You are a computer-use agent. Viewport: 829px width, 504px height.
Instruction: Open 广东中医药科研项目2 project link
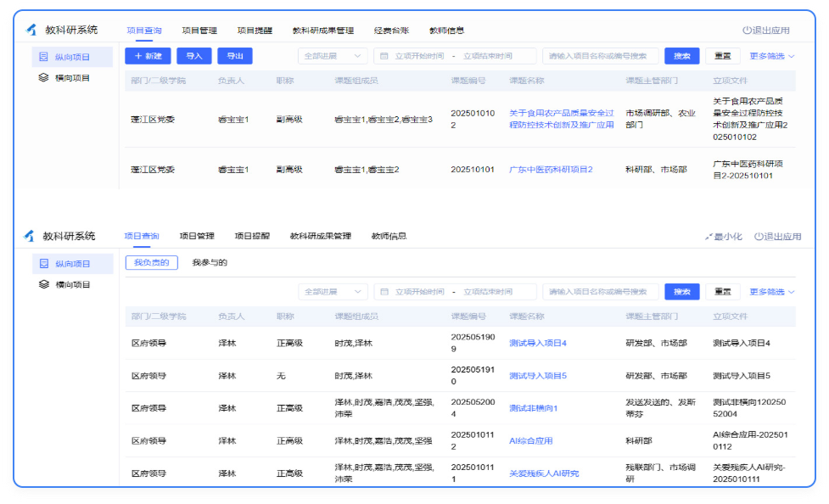coord(550,170)
